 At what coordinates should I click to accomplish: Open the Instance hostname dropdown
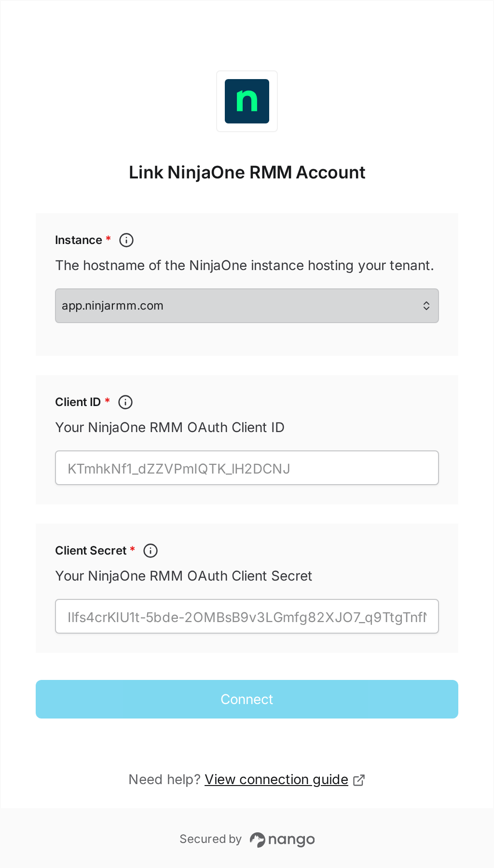247,306
